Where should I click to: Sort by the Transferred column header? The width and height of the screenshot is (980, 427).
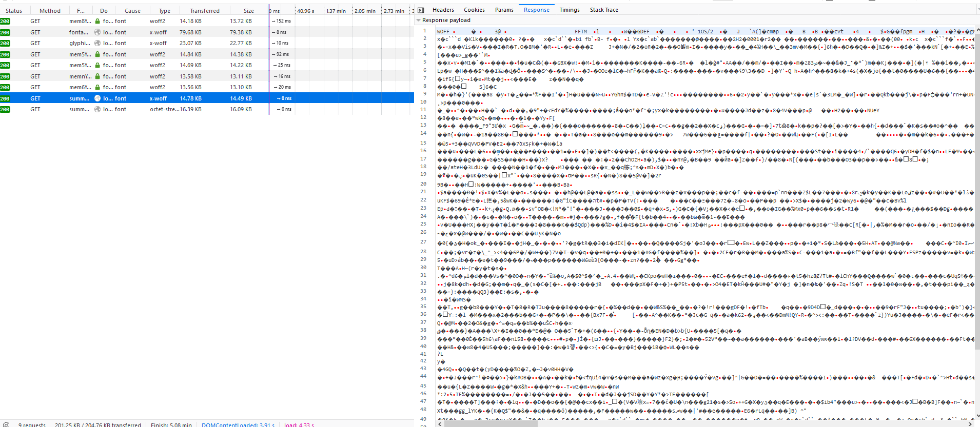[x=204, y=11]
